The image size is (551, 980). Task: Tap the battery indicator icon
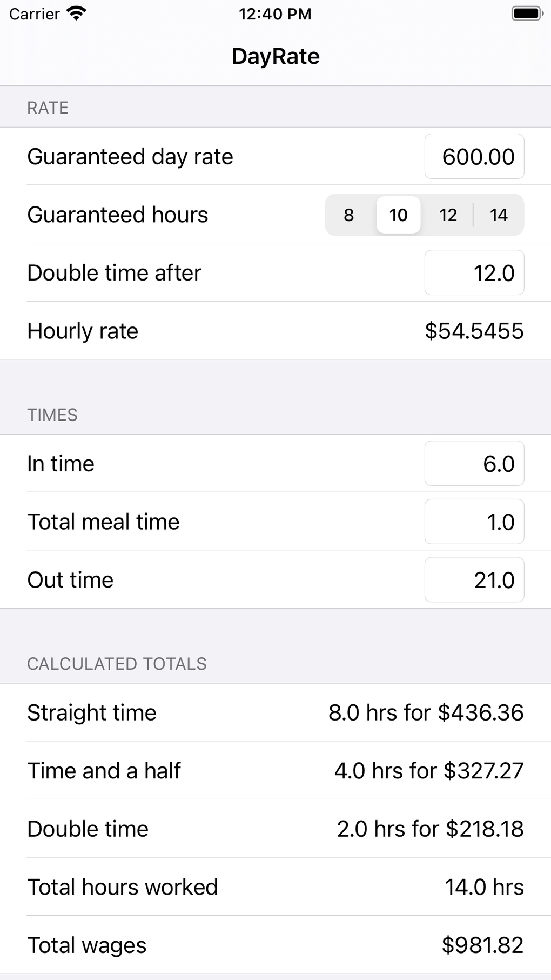point(526,14)
